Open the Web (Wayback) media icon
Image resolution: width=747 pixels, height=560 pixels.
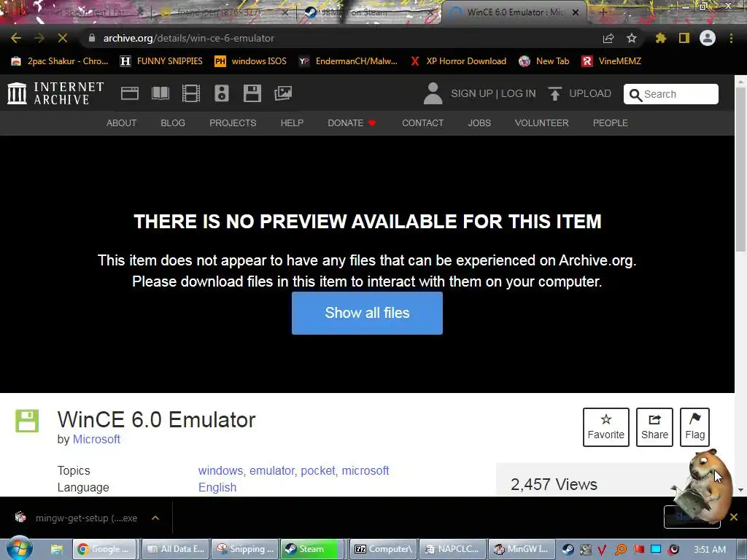(130, 93)
